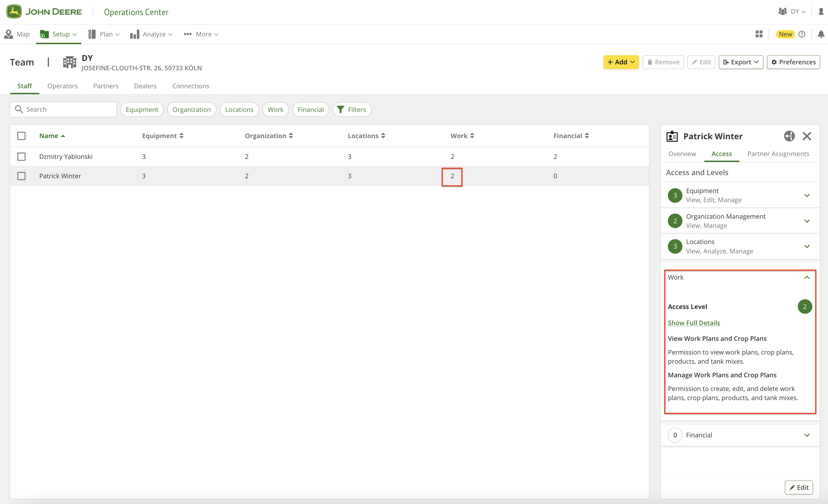Screen dimensions: 828x504
Task: Click the Map pin icon
Action: click(8, 34)
